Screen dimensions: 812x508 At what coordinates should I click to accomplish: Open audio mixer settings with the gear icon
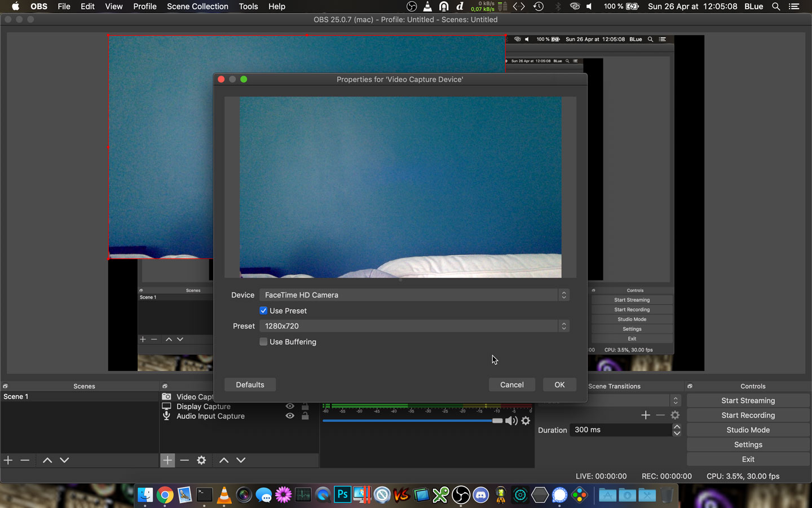526,421
